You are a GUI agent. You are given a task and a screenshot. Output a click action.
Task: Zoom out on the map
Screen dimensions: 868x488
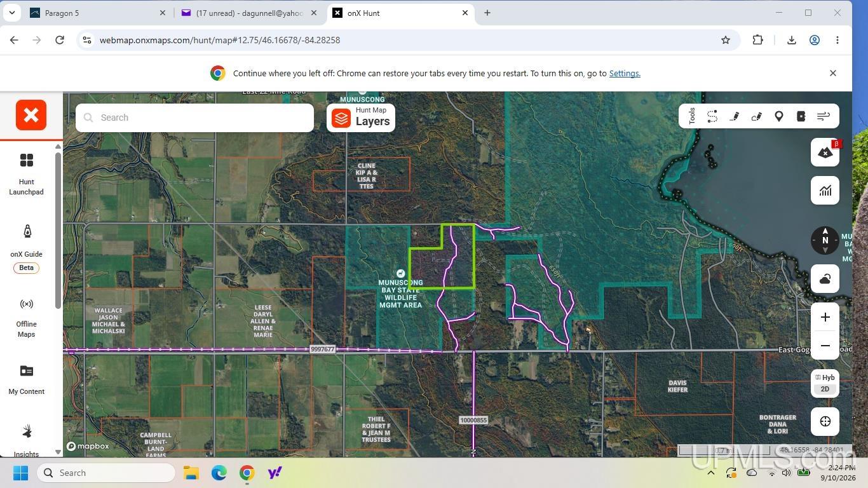point(825,346)
